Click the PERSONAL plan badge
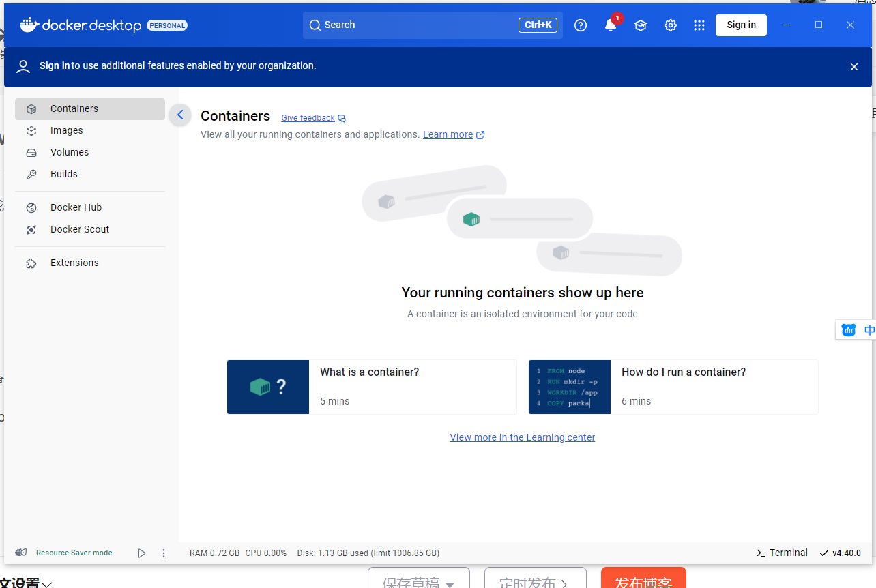876x588 pixels. coord(167,25)
